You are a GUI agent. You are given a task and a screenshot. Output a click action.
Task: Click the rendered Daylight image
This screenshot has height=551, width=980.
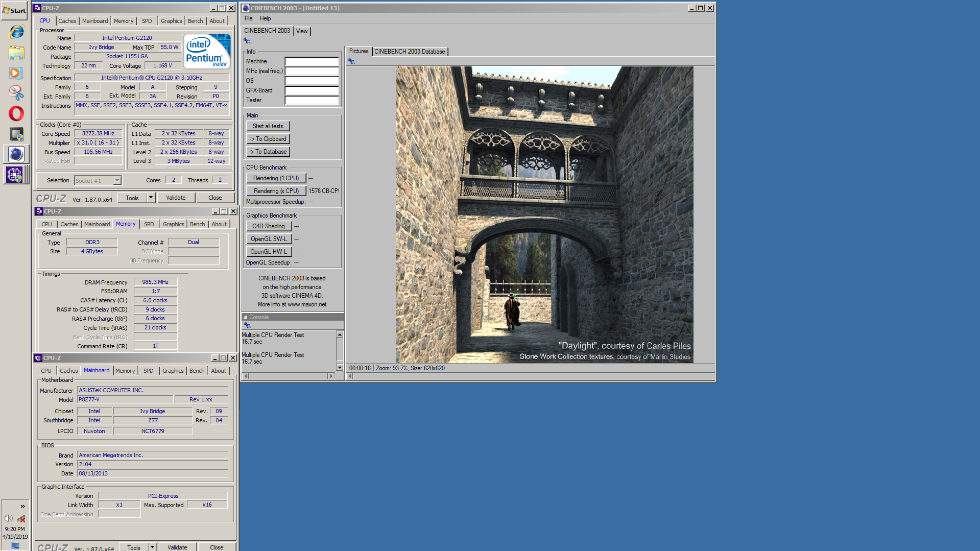click(x=544, y=214)
